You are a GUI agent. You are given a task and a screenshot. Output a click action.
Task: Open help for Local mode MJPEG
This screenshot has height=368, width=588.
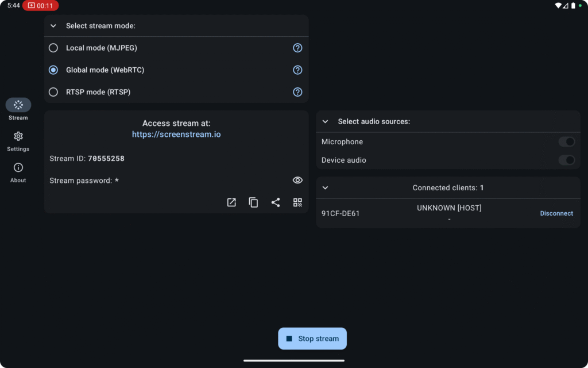point(297,48)
